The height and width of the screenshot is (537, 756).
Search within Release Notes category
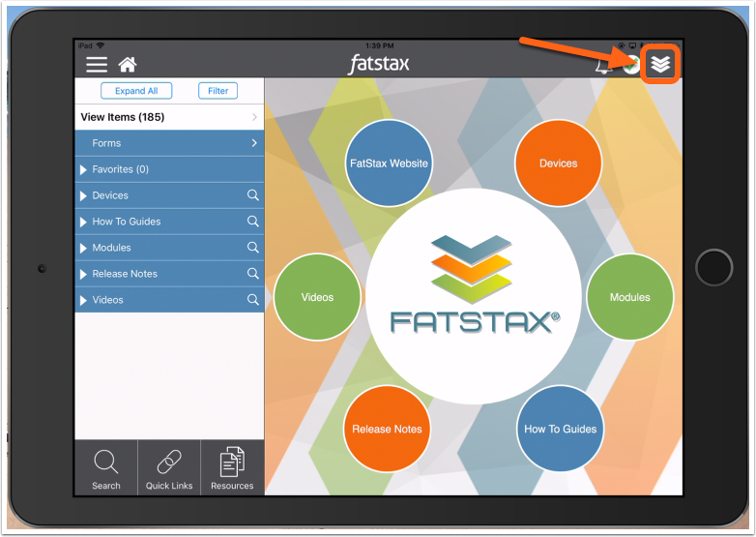pos(252,273)
